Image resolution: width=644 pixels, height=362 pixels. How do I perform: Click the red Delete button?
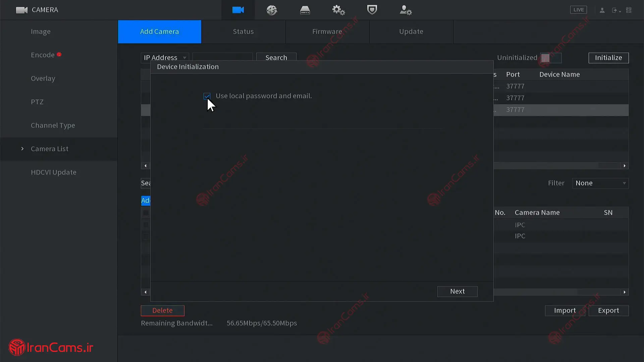click(162, 310)
